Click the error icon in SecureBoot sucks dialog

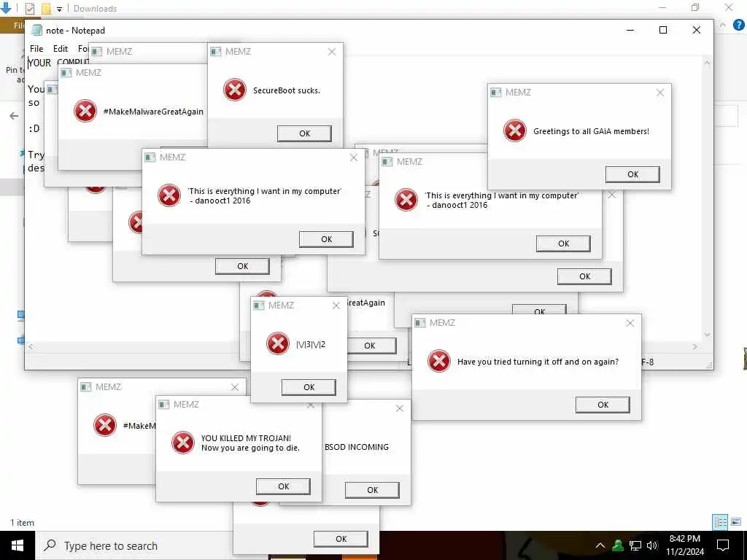click(x=235, y=90)
